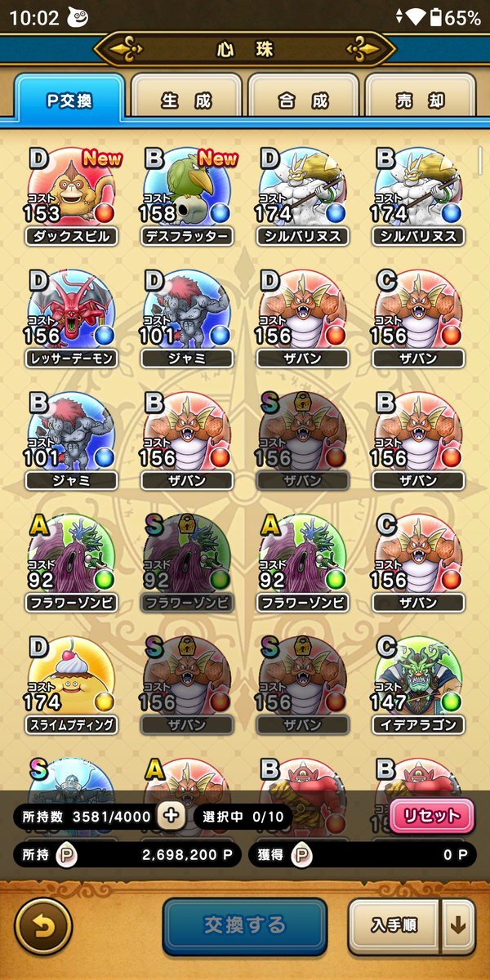
Task: Tap the 交換する exchange button
Action: [245, 926]
